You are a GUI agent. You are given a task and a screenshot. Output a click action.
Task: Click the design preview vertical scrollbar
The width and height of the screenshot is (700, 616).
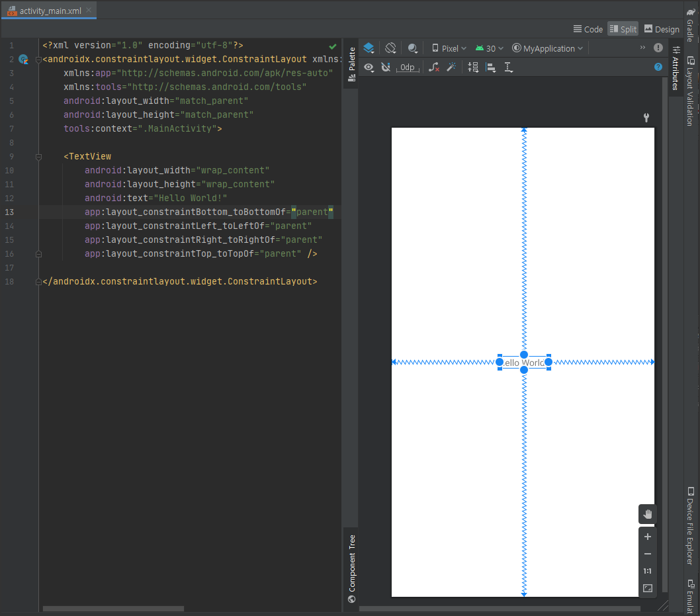point(665,335)
